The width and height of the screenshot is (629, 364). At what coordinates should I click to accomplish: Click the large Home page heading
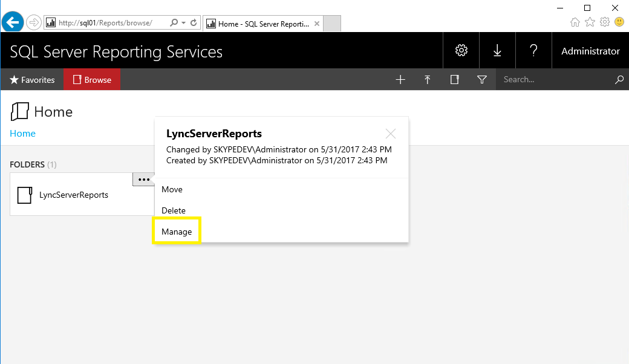click(x=53, y=112)
